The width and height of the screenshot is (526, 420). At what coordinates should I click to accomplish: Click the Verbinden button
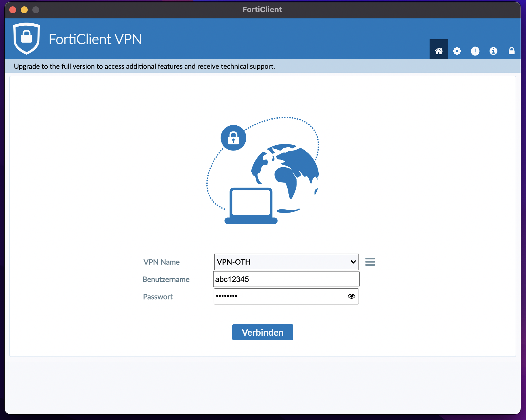coord(263,332)
